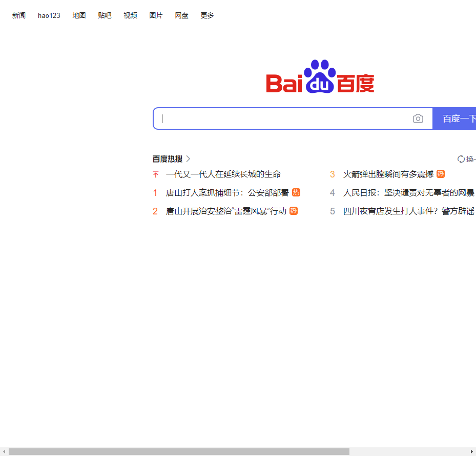Click rank number 5 in hot list
476x456 pixels.
[333, 211]
